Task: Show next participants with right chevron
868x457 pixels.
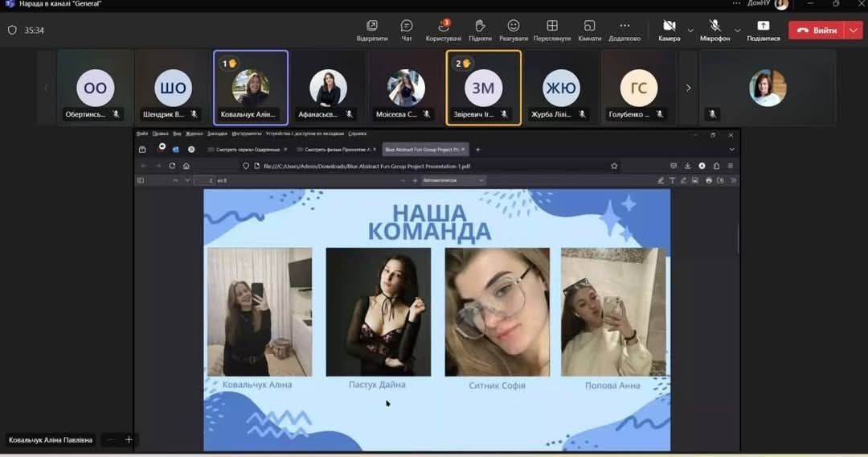Action: [688, 88]
